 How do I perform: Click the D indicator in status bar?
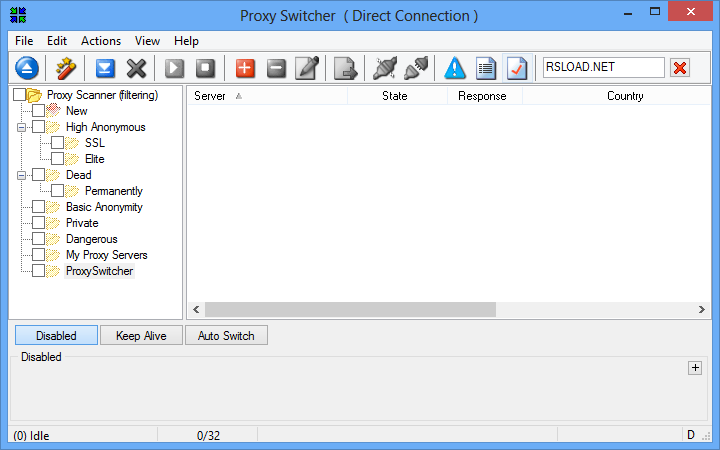coord(691,434)
